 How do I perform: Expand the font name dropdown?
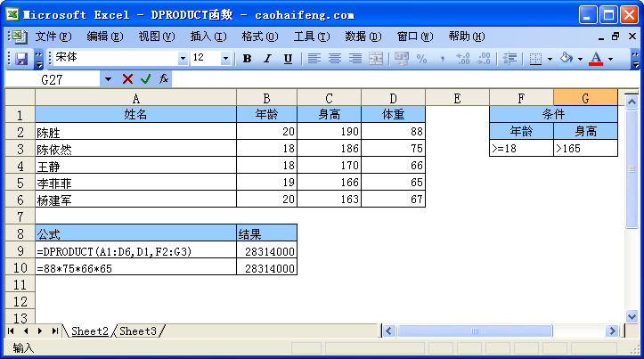183,59
